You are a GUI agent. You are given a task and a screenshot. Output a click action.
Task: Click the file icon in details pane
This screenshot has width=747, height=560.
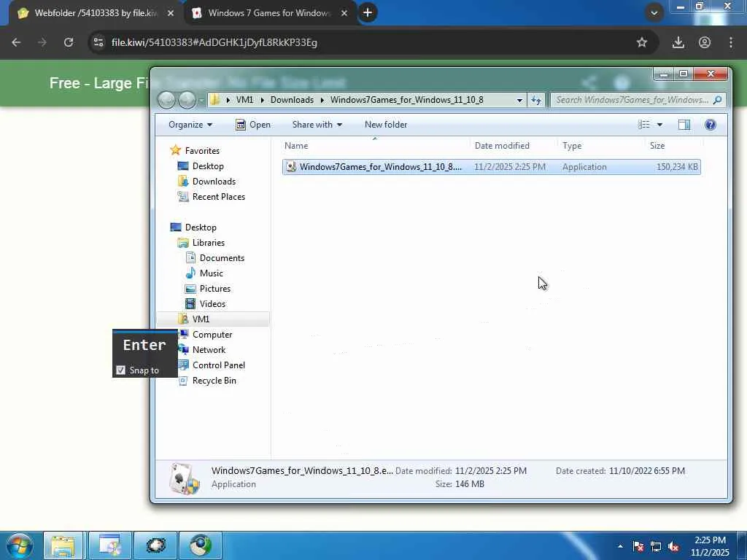click(x=184, y=478)
